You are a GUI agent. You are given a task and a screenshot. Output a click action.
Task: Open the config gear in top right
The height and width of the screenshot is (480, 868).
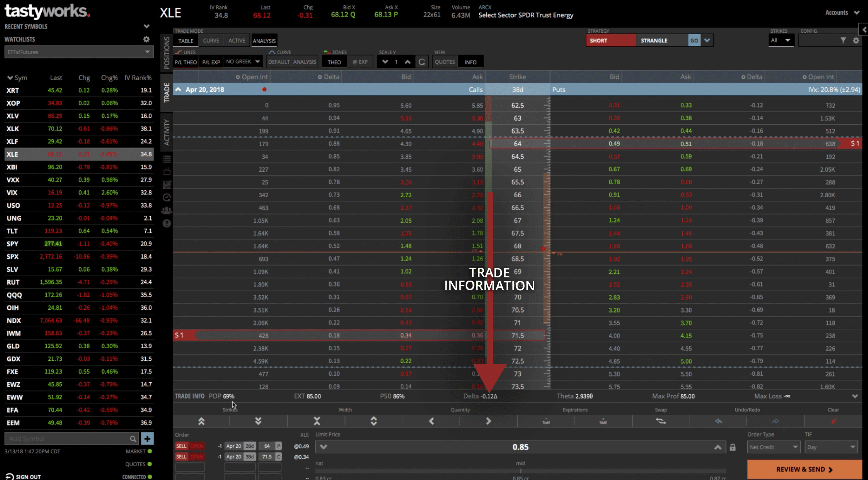pos(856,41)
